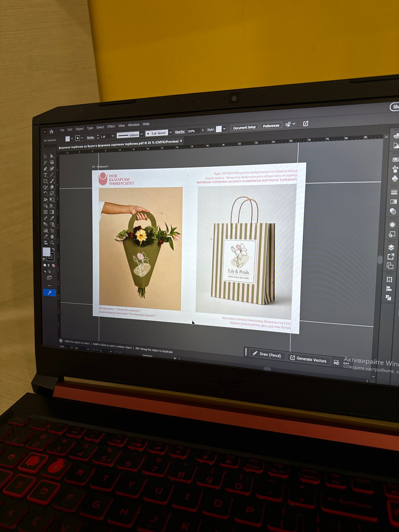
Task: Select the Zoom tool
Action: point(52,242)
